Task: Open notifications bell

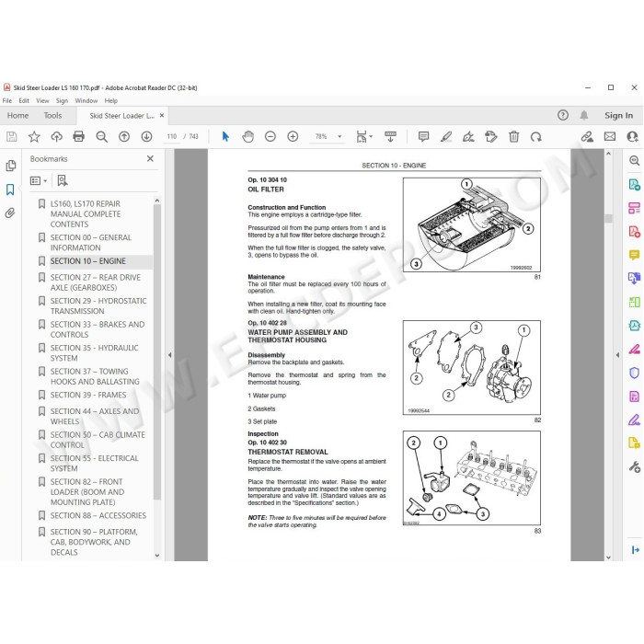Action: (583, 115)
